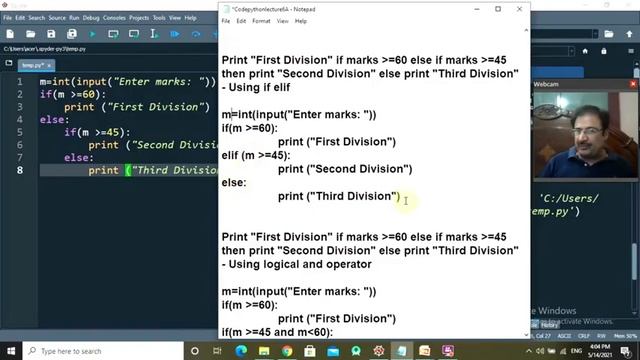This screenshot has height=360, width=640.
Task: Click Spyder parent directory up arrow icon
Action: coord(629,34)
